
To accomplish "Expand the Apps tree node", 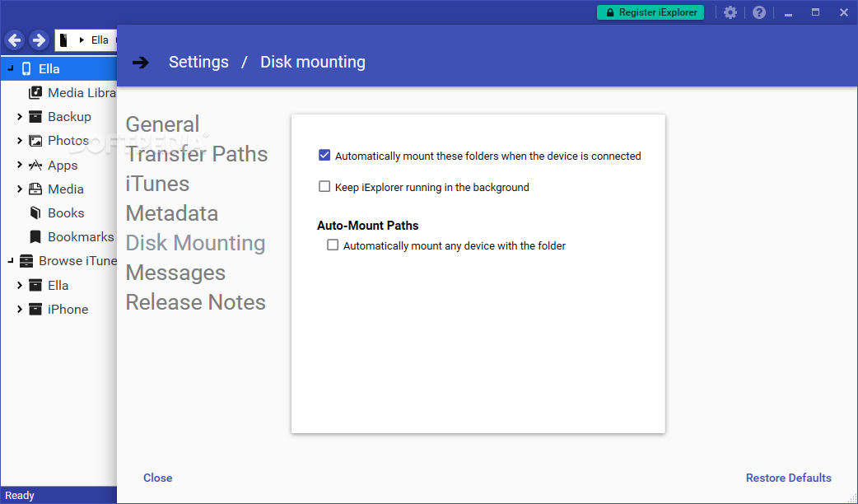I will (20, 165).
